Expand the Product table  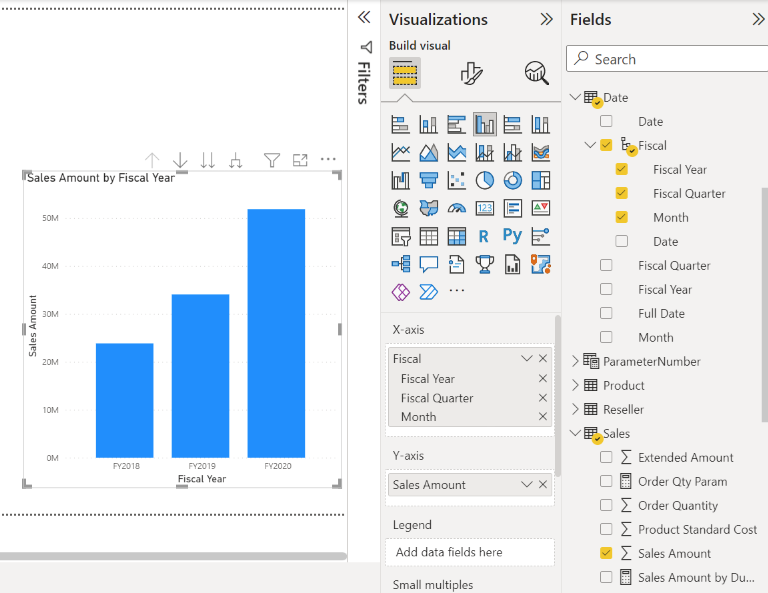(x=575, y=385)
